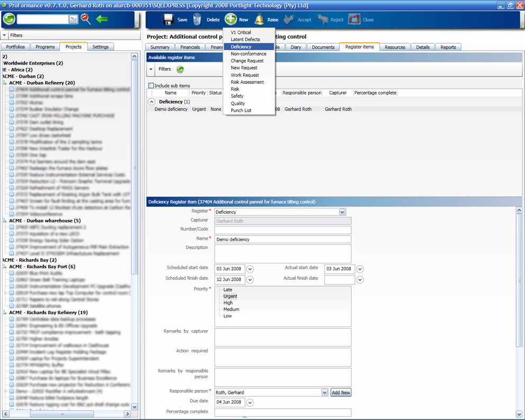Toggle Include sub items checkbox
525x420 pixels.
point(151,86)
